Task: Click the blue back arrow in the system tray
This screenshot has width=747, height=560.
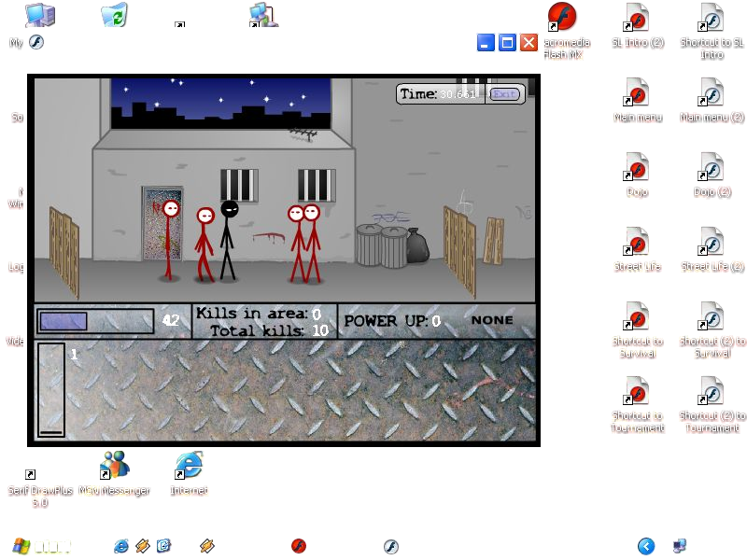Action: pos(646,546)
